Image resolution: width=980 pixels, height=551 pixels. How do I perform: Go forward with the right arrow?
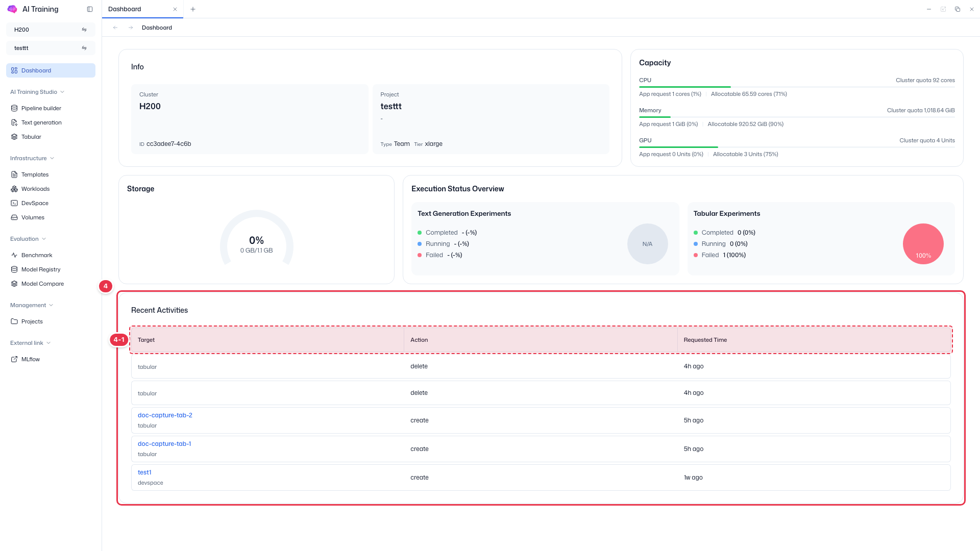tap(131, 28)
